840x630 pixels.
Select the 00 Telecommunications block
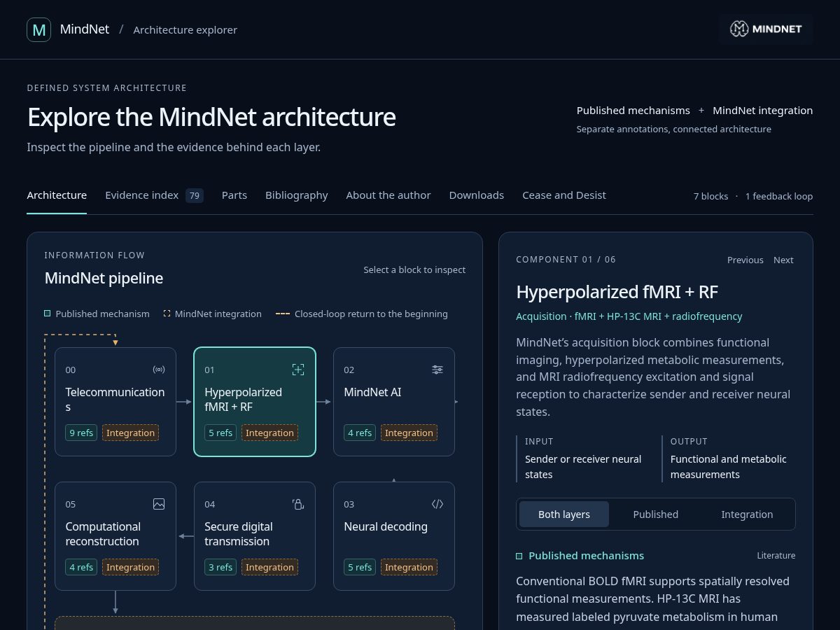(x=115, y=402)
